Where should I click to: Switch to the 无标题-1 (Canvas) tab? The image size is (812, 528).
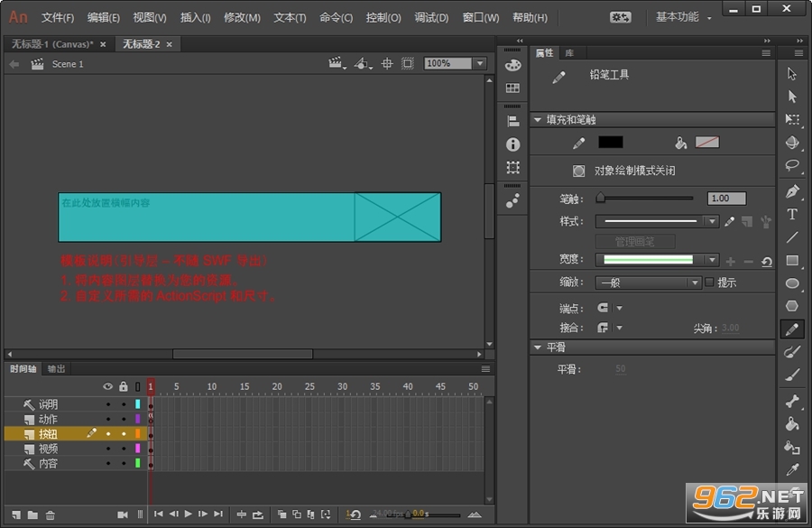[52, 44]
